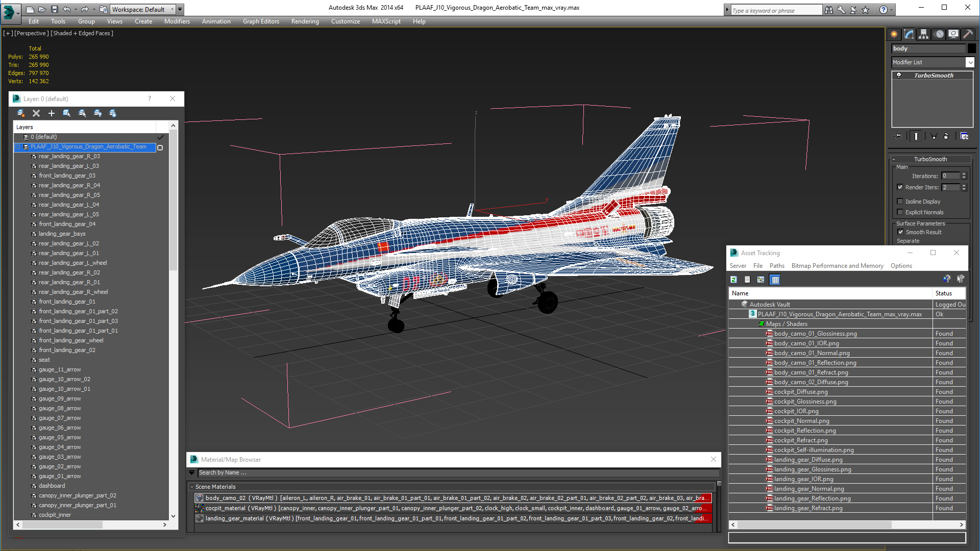980x551 pixels.
Task: Open Paths menu in Asset Tracking
Action: (777, 266)
